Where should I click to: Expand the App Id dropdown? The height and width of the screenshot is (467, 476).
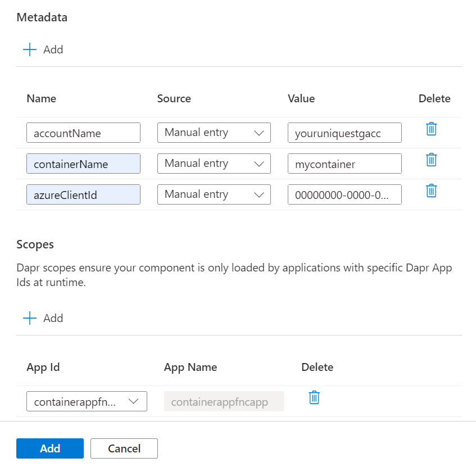pyautogui.click(x=87, y=401)
